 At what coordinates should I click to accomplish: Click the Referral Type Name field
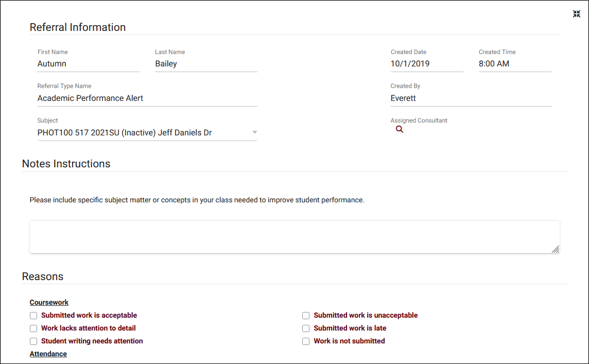[147, 98]
